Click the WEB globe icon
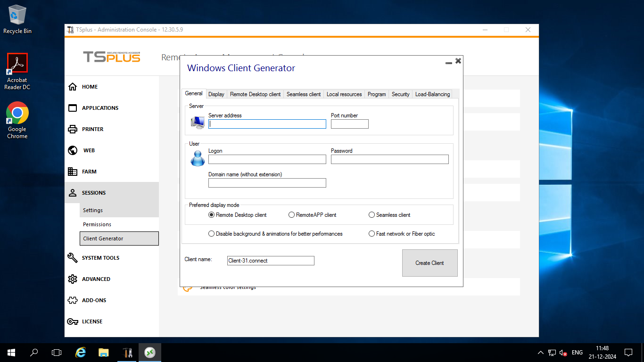644x362 pixels. click(x=73, y=150)
